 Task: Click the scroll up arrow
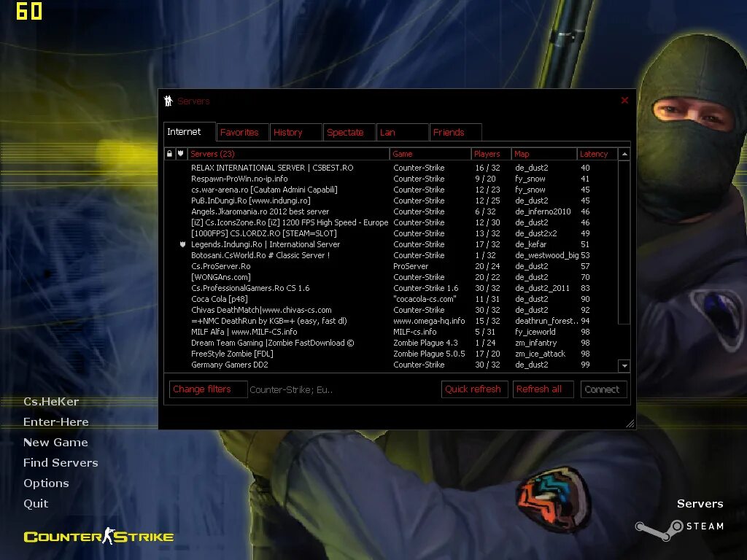624,155
